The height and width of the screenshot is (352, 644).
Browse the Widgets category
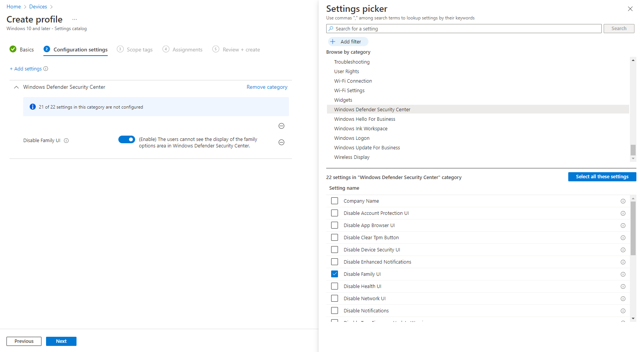click(343, 100)
